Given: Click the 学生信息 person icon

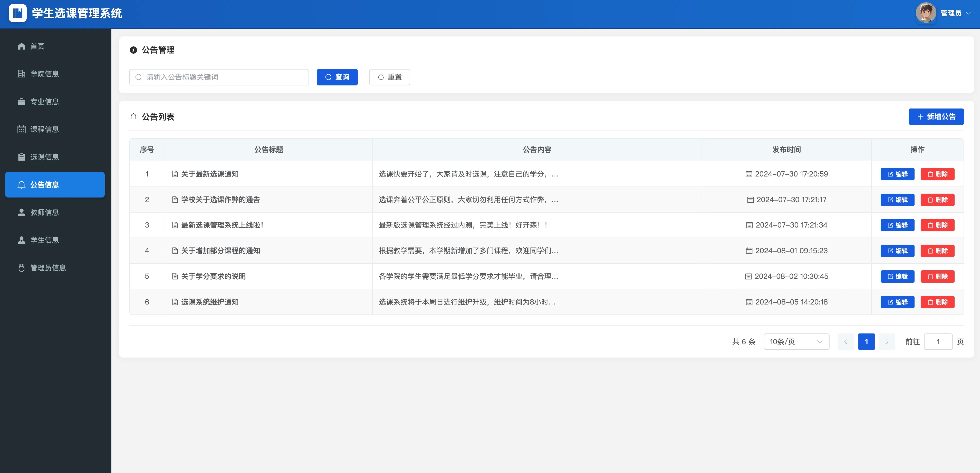Looking at the screenshot, I should pyautogui.click(x=21, y=240).
